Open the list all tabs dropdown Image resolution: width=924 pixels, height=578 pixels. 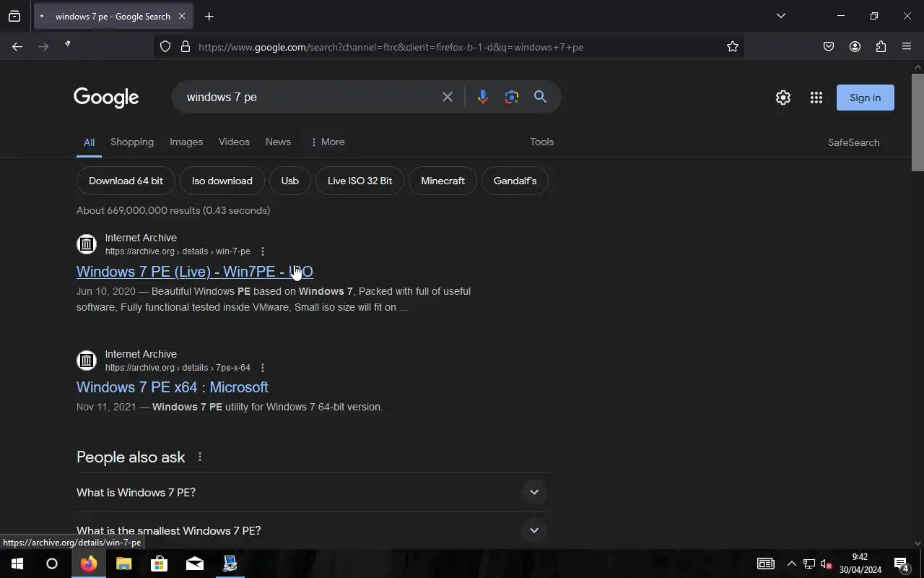pos(780,16)
